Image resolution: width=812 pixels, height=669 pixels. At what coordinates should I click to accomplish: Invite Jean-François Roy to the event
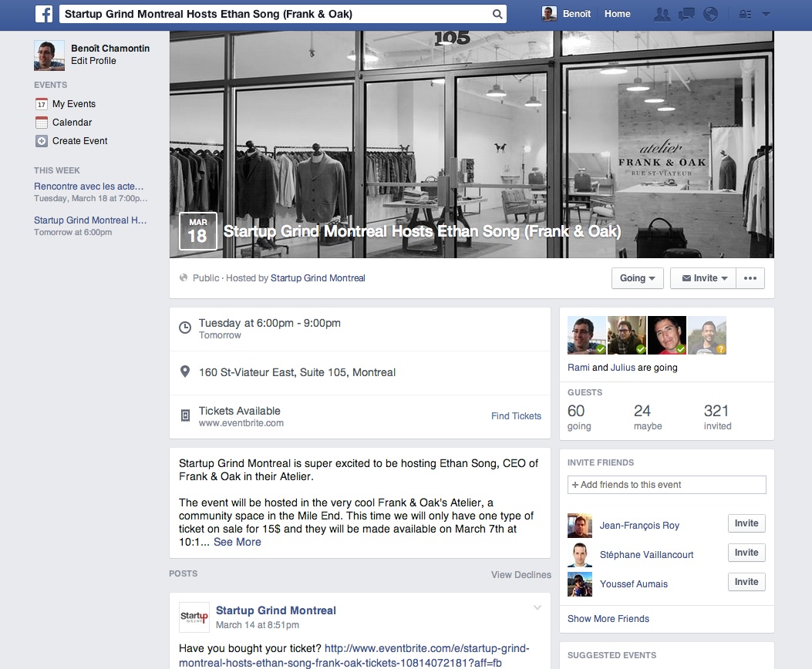(x=746, y=523)
